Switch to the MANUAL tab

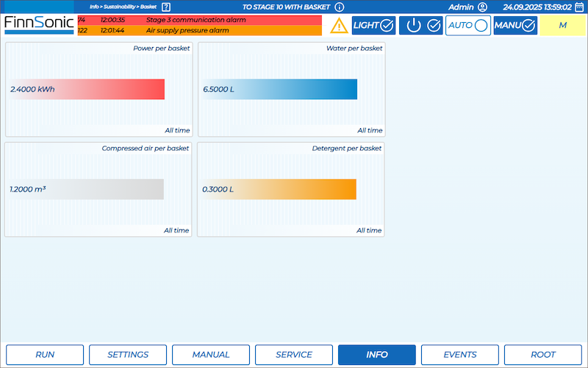(x=211, y=355)
